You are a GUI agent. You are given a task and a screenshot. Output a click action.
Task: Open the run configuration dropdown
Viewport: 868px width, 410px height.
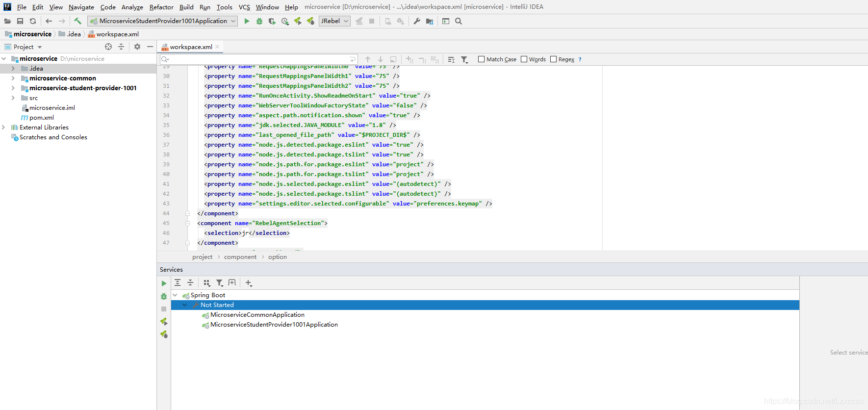click(x=163, y=21)
